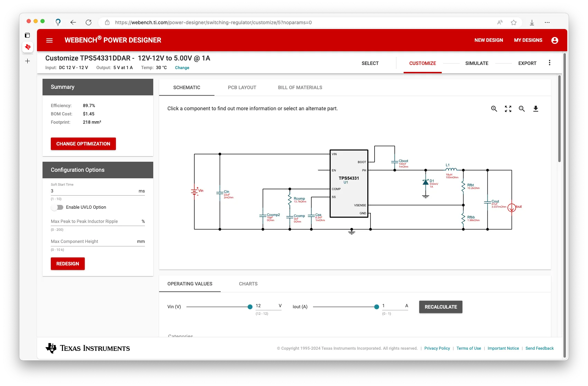The width and height of the screenshot is (588, 386).
Task: Click the Vin voltage value field
Action: point(268,306)
